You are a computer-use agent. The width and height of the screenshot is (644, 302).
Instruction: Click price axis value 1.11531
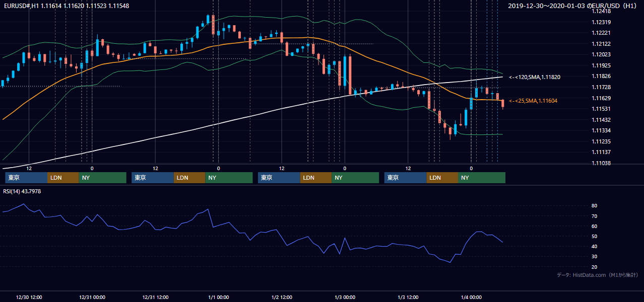coord(601,109)
